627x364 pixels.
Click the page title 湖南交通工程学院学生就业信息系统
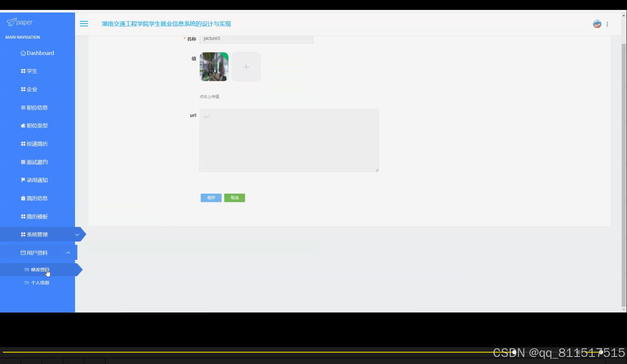tap(166, 24)
